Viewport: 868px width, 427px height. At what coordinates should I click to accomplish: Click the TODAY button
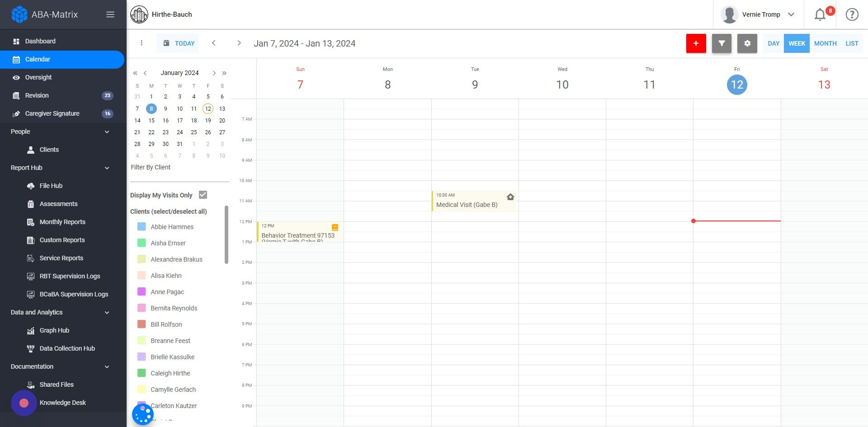(178, 43)
